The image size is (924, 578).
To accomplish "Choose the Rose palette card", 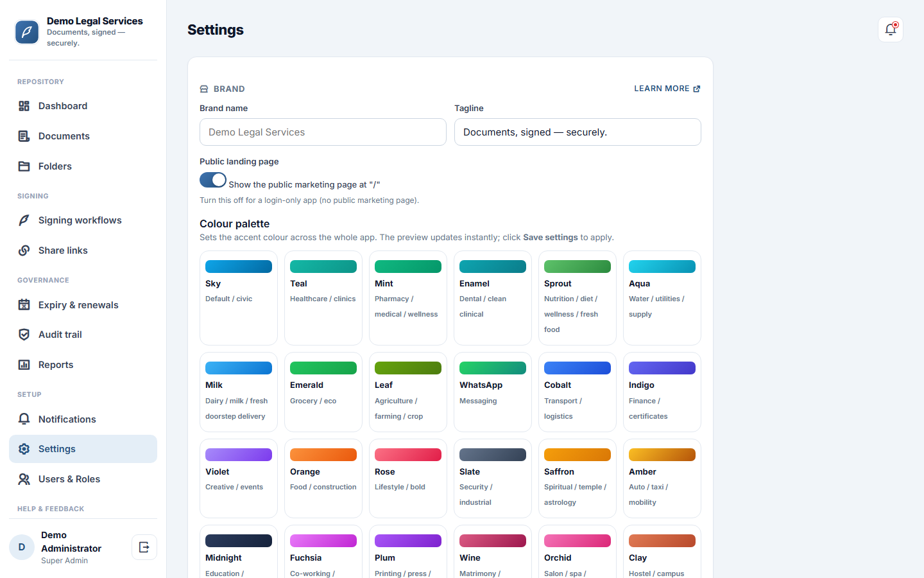I will click(408, 478).
